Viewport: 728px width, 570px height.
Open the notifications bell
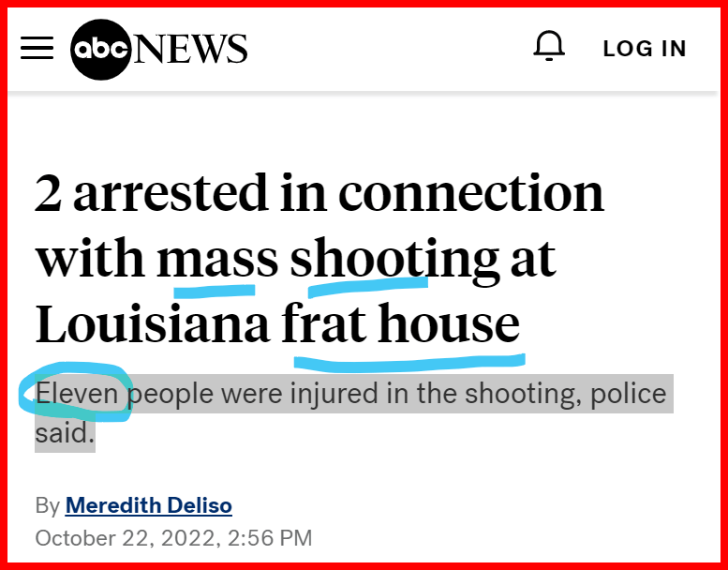coord(549,47)
